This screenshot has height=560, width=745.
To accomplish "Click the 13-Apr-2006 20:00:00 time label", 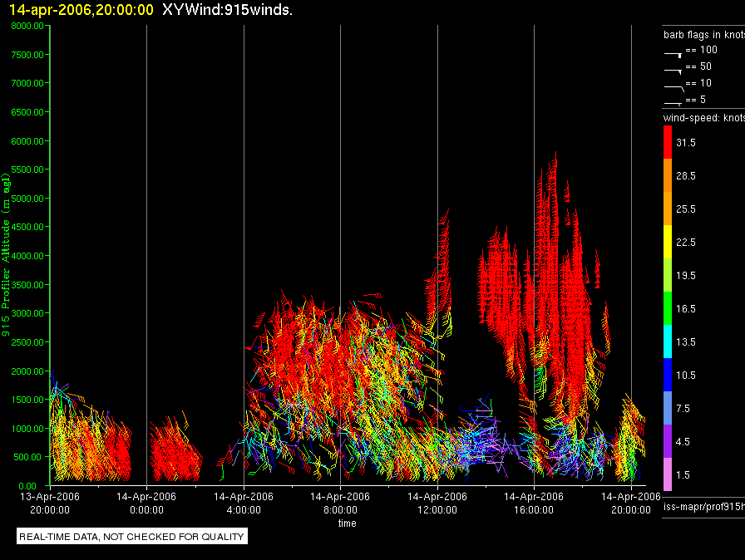I will (50, 503).
